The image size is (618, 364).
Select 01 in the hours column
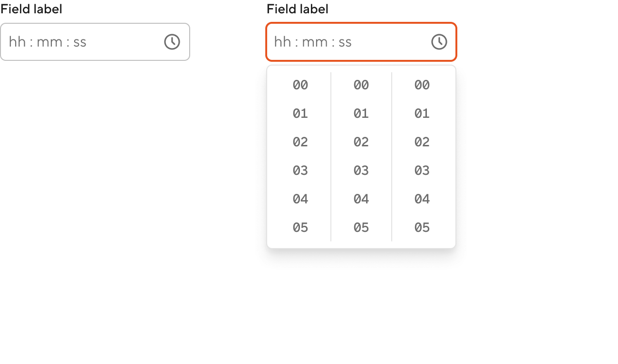(300, 114)
